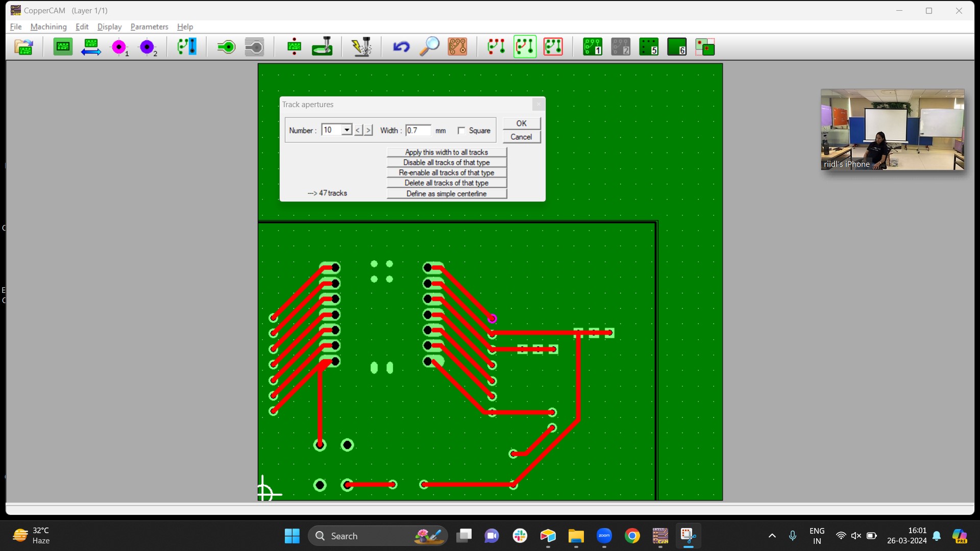This screenshot has width=980, height=551.
Task: Click the grey hatched pad icon
Action: click(x=254, y=47)
